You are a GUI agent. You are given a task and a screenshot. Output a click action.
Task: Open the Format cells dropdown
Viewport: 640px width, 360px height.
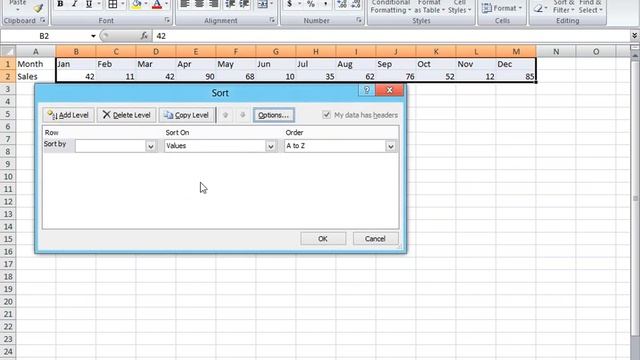[502, 8]
